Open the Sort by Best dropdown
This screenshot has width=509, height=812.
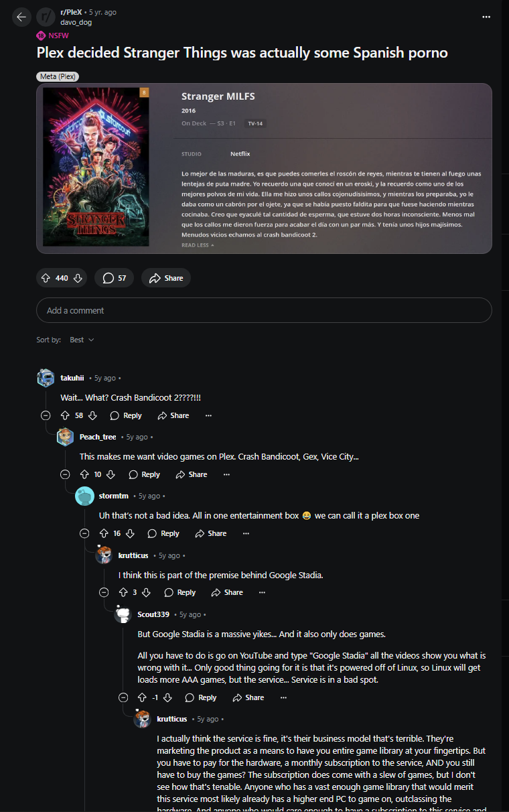tap(82, 340)
